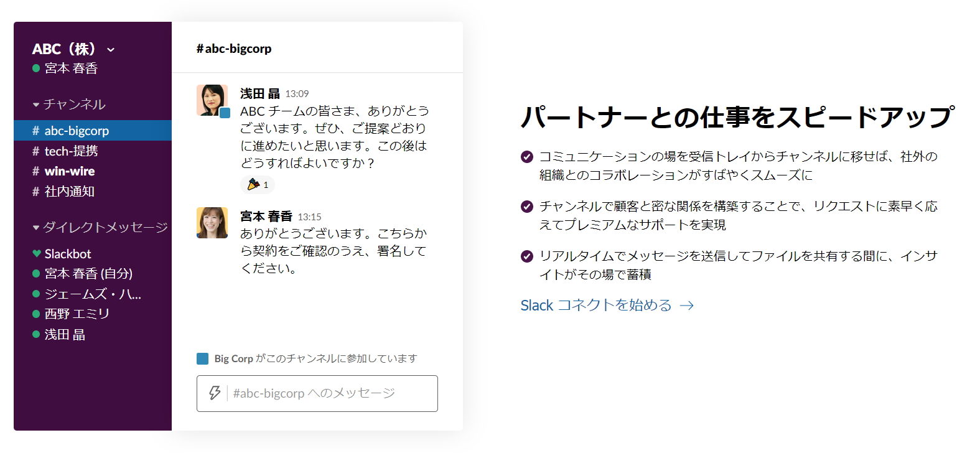Toggle the party popper emoji reaction
Viewport: 980px width, 453px height.
[257, 184]
